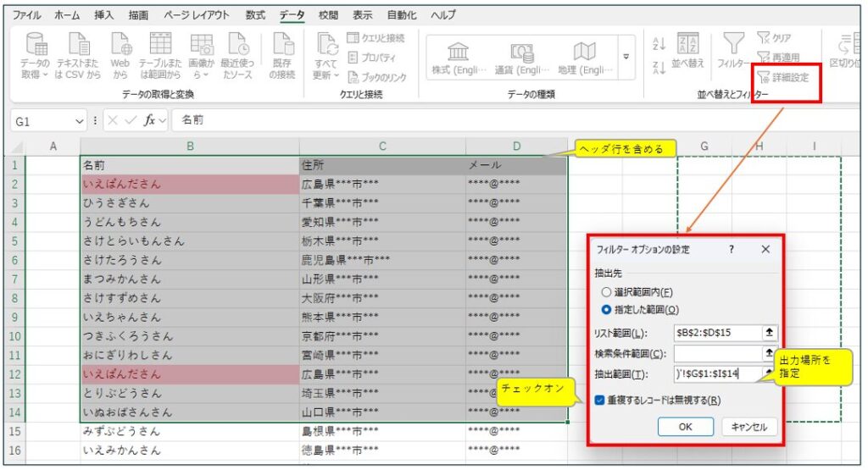Click collapse button beside リスト範囲 field

pyautogui.click(x=769, y=333)
